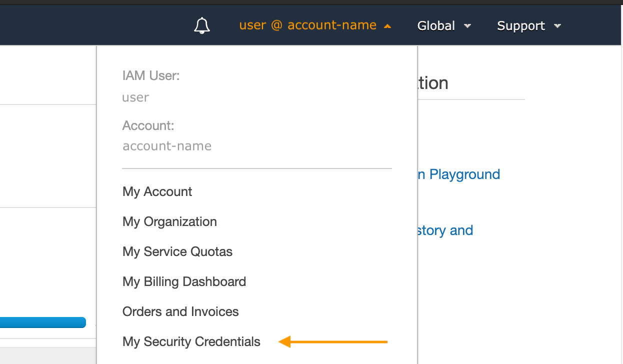
Task: Go to My Service Quotas
Action: 177,251
